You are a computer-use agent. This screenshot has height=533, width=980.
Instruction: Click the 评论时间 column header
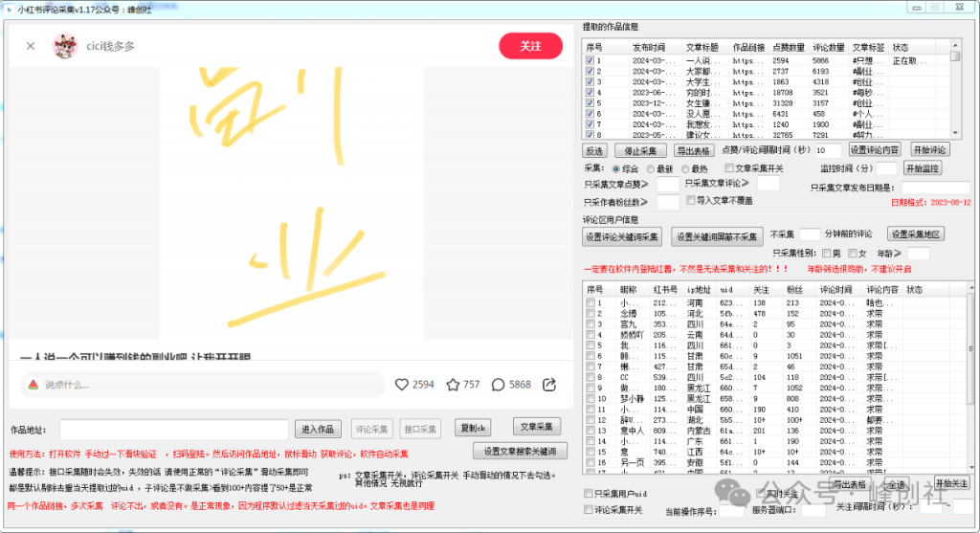835,290
